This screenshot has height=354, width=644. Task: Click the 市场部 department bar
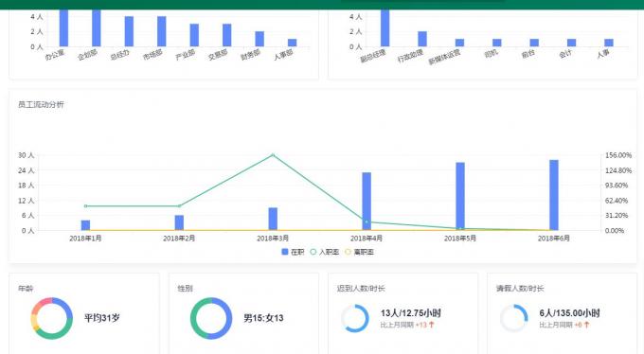tap(161, 31)
